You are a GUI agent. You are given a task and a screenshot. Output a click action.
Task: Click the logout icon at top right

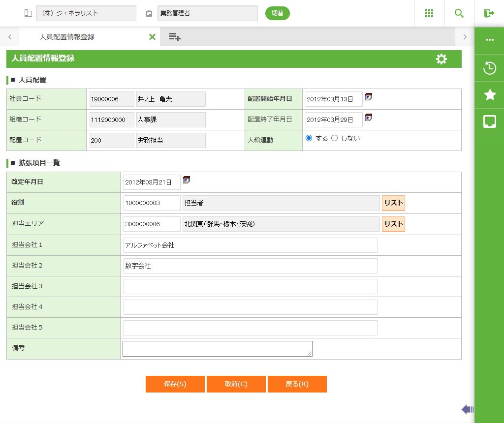(x=489, y=13)
